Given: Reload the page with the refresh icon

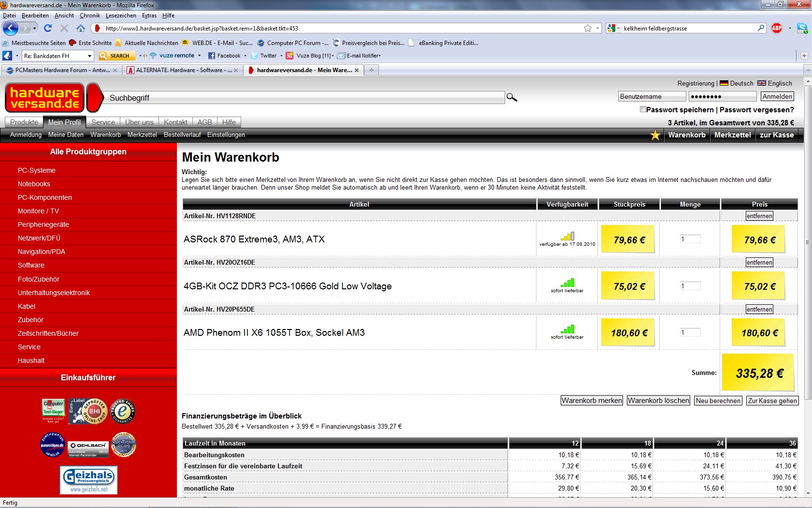Looking at the screenshot, I should [x=47, y=28].
